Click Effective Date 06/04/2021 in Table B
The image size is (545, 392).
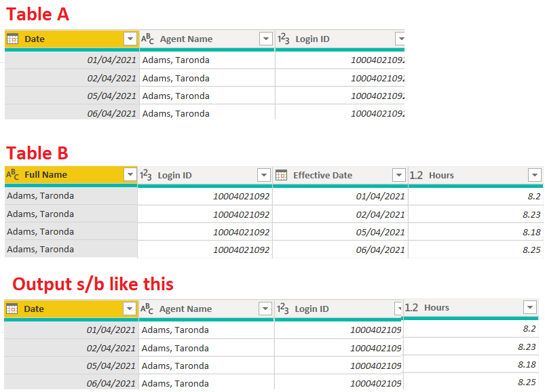(340, 250)
